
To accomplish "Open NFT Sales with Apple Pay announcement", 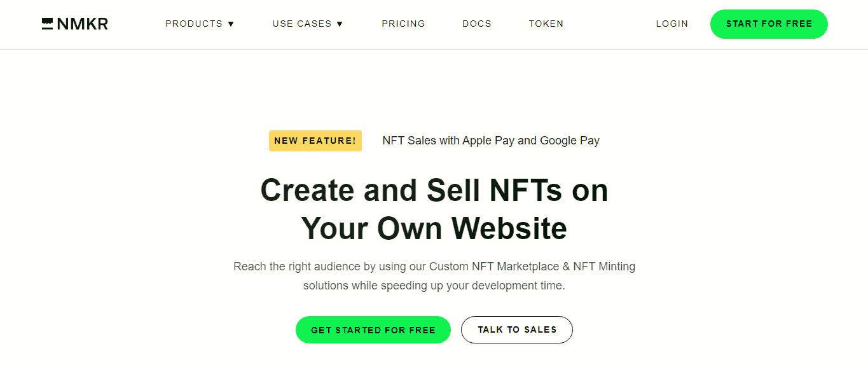I will tap(491, 141).
